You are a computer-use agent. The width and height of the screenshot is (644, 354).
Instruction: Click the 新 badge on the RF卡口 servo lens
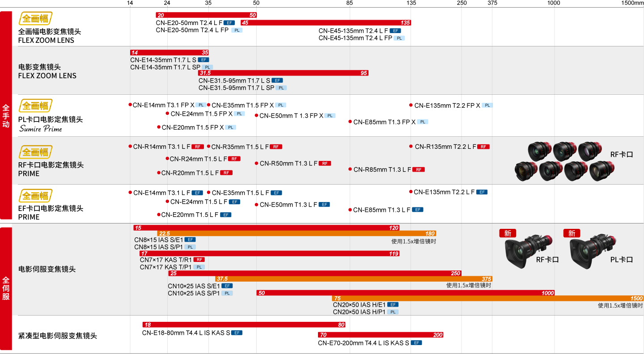(508, 233)
